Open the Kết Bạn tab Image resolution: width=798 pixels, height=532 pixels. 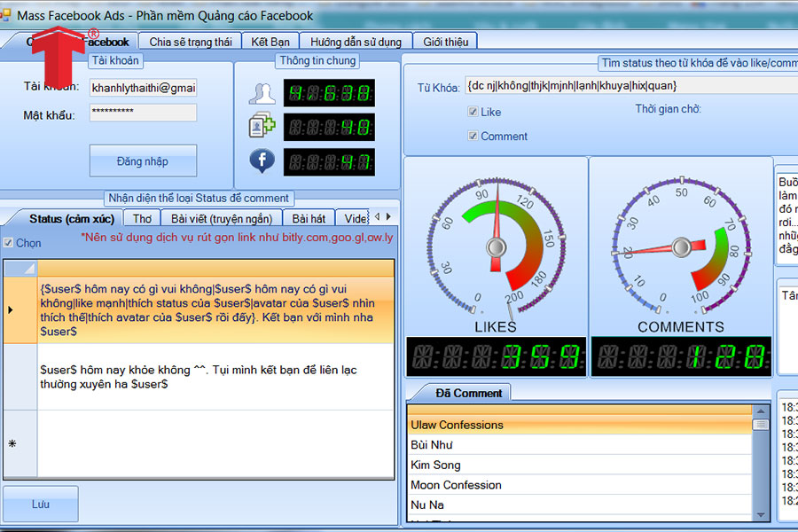pos(270,42)
